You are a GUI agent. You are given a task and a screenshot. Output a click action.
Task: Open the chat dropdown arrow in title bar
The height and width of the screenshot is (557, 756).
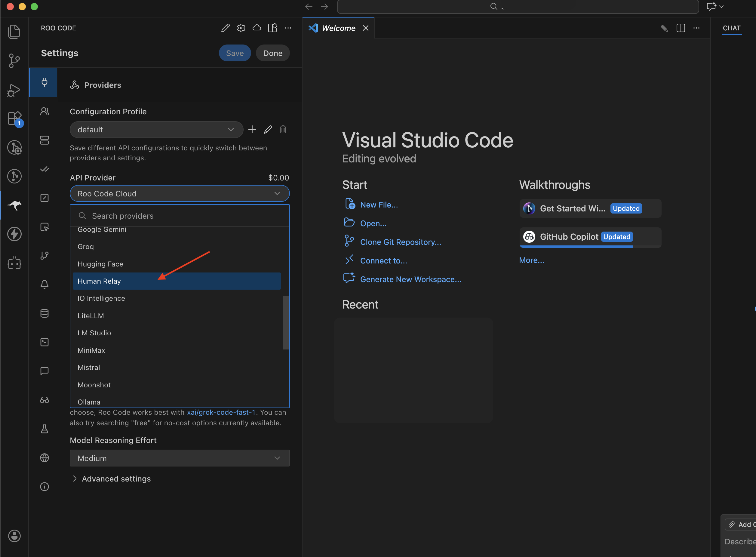[x=722, y=6]
